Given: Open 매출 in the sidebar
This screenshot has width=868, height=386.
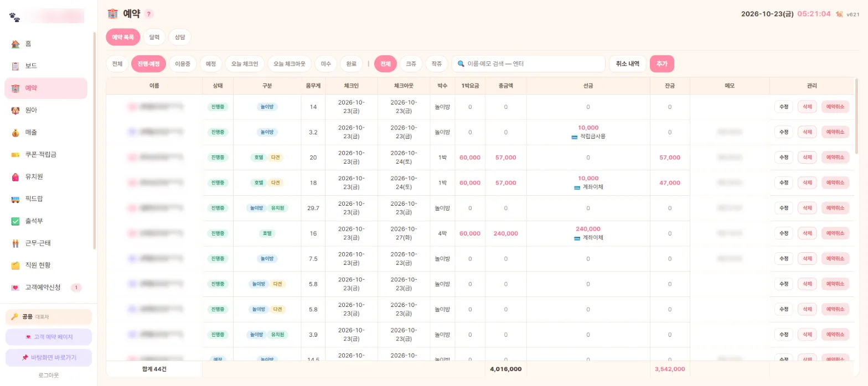Looking at the screenshot, I should click(46, 132).
